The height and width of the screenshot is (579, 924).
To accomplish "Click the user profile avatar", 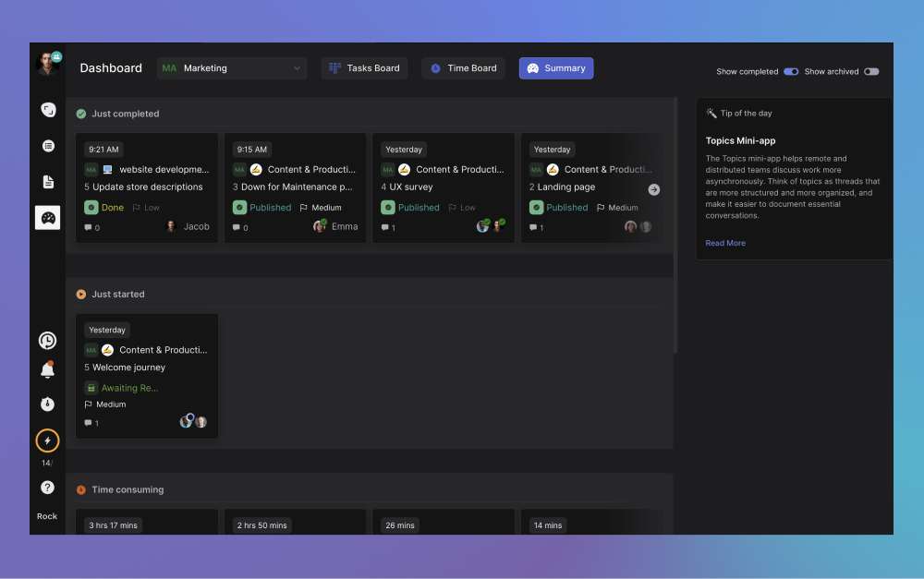I will point(47,63).
